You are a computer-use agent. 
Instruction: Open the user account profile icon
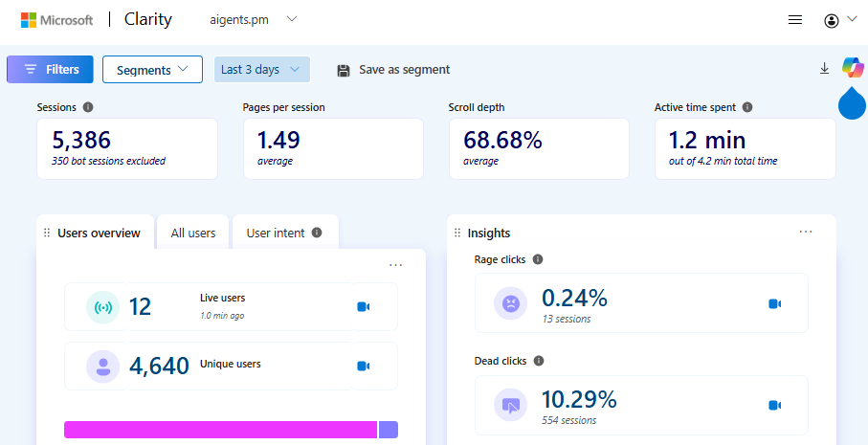pyautogui.click(x=832, y=21)
